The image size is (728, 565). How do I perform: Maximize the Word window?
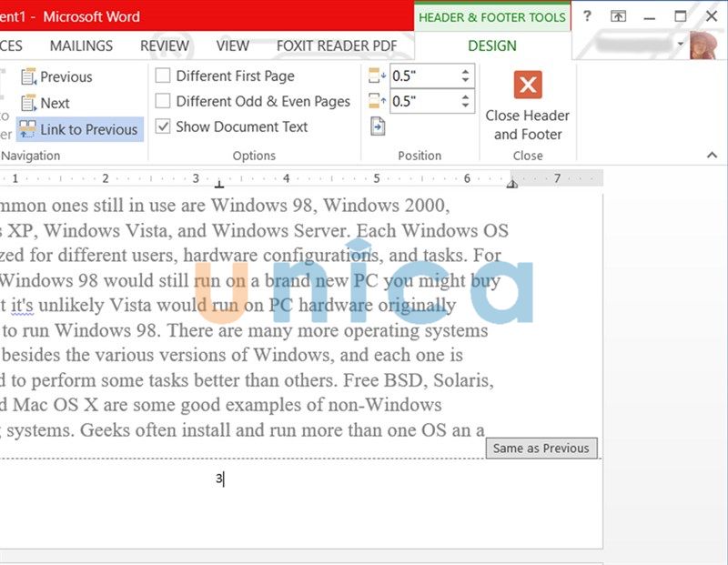coord(680,16)
